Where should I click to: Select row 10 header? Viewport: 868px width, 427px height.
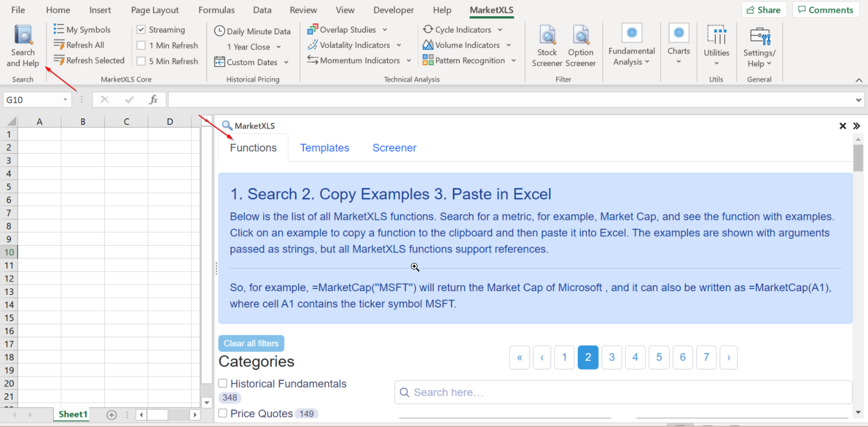(x=9, y=252)
